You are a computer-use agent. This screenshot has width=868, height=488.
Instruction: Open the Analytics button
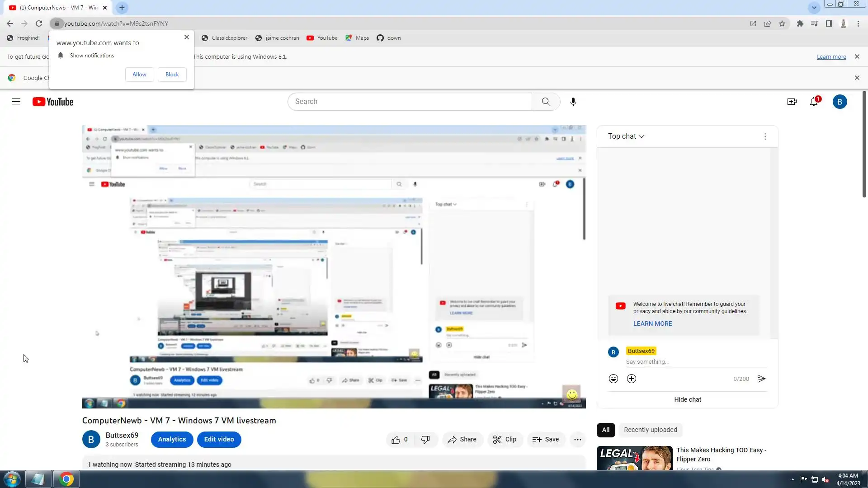coord(172,440)
